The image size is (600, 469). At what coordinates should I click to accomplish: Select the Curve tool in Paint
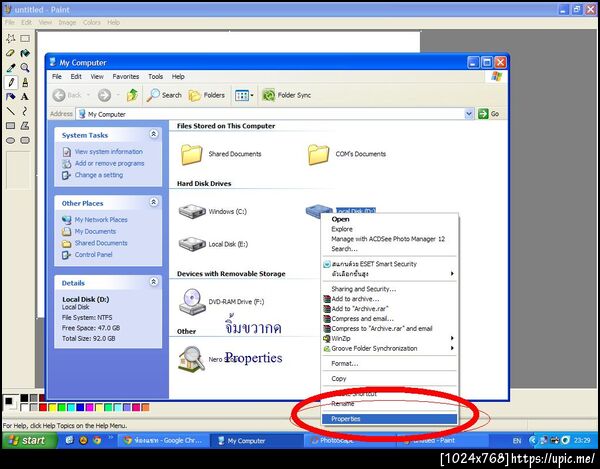click(x=25, y=111)
